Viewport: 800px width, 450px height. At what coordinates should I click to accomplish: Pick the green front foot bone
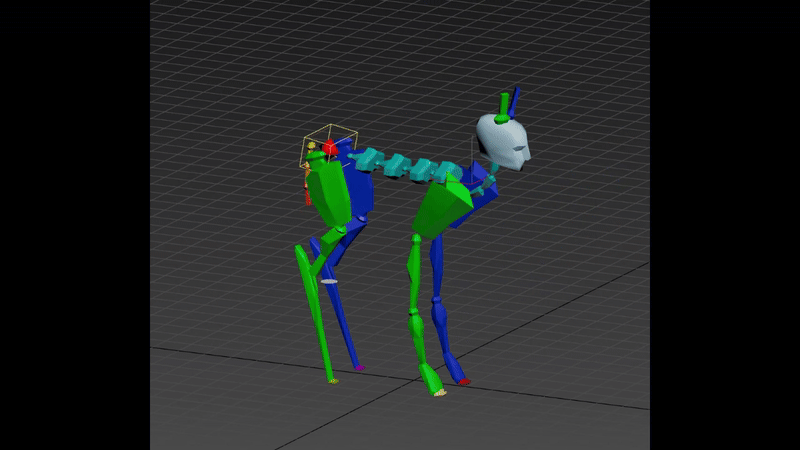431,379
